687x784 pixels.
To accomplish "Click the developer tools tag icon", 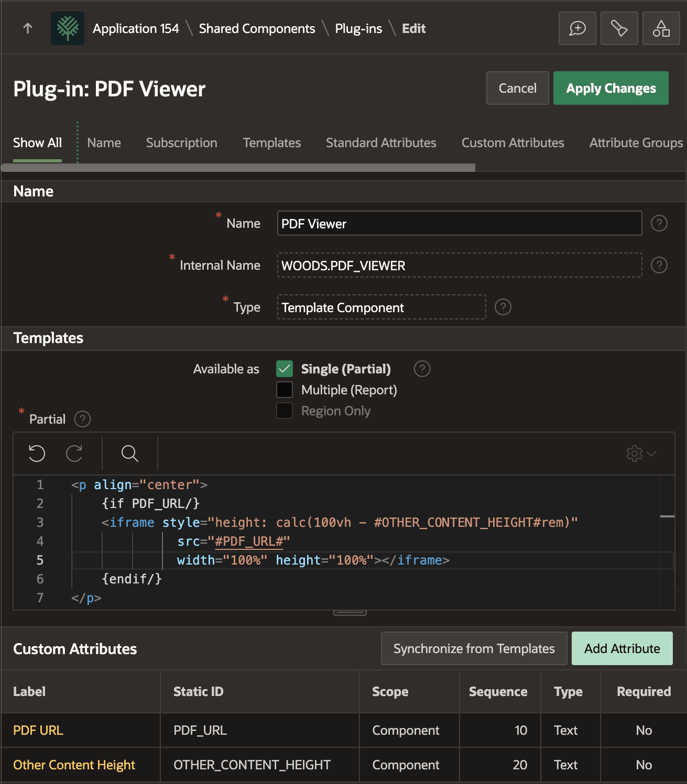I will [619, 28].
